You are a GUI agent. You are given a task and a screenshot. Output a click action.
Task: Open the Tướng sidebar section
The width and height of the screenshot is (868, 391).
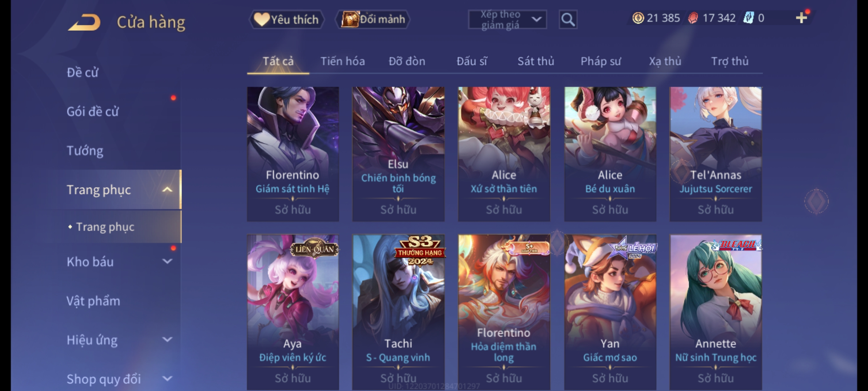click(x=85, y=150)
